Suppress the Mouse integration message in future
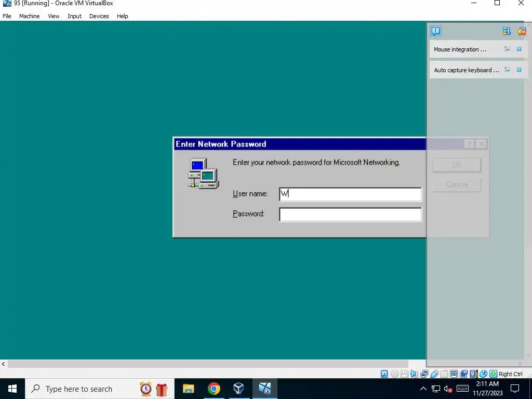Screen dimensions: 532x399 click(507, 49)
